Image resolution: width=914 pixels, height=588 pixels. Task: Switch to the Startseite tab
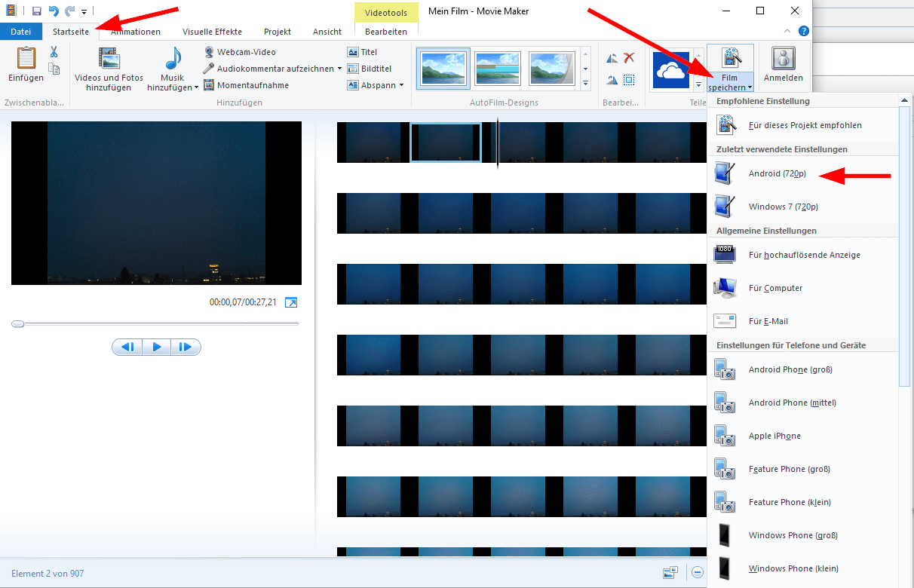pyautogui.click(x=71, y=32)
